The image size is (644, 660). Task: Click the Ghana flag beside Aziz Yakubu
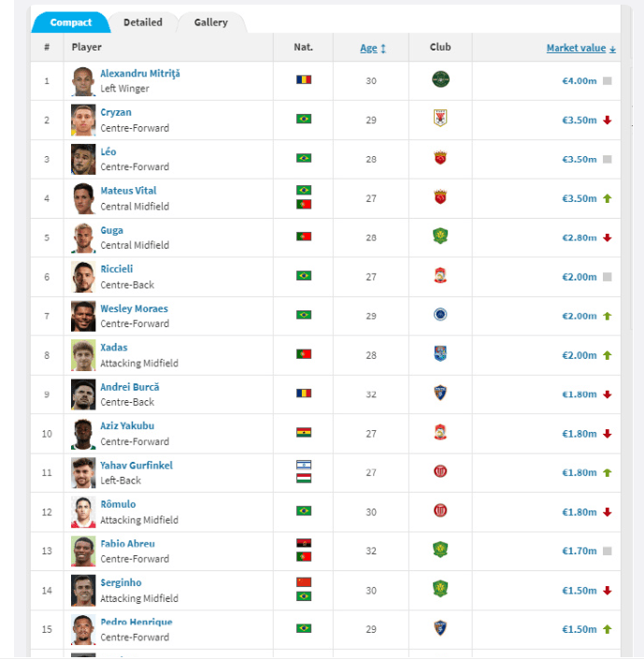coord(303,433)
